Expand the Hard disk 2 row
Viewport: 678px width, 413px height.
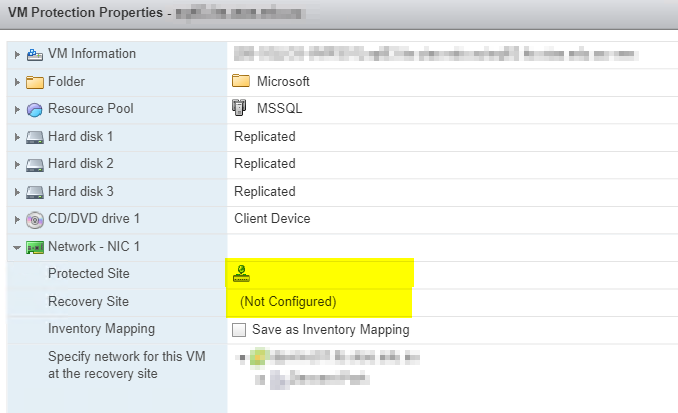(x=17, y=165)
